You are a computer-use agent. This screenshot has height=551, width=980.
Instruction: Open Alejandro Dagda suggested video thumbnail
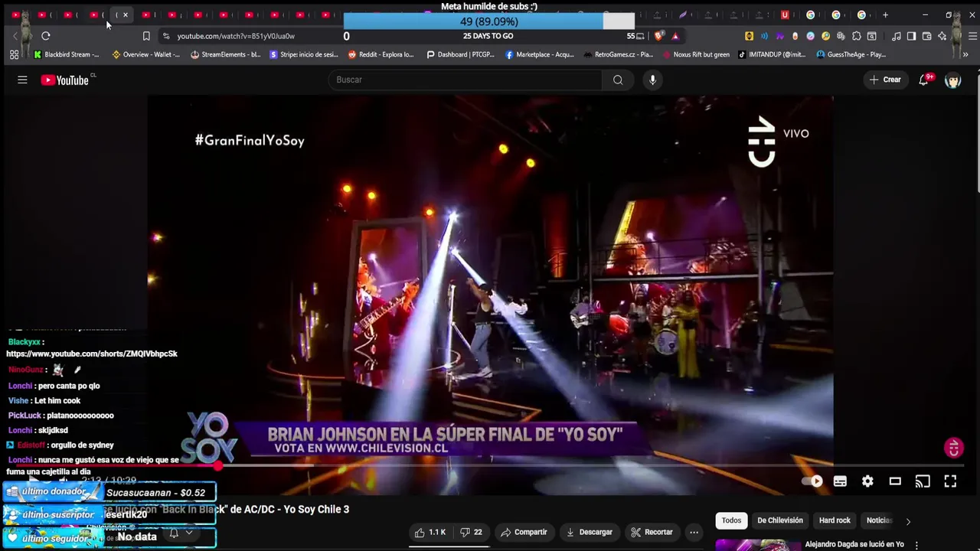coord(756,545)
